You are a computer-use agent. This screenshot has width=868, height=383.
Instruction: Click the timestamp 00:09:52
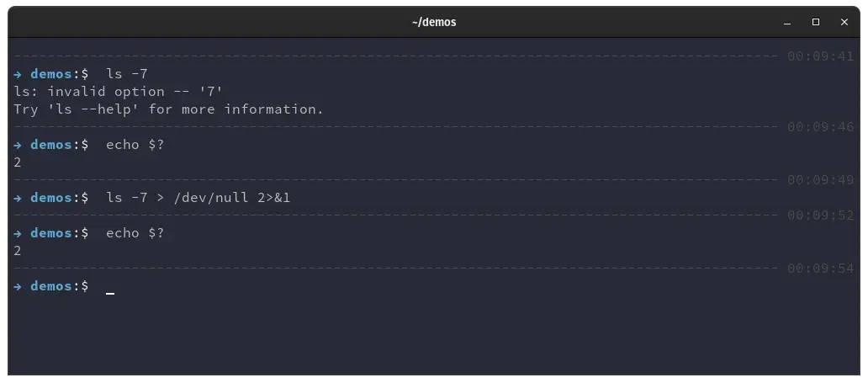pyautogui.click(x=820, y=215)
